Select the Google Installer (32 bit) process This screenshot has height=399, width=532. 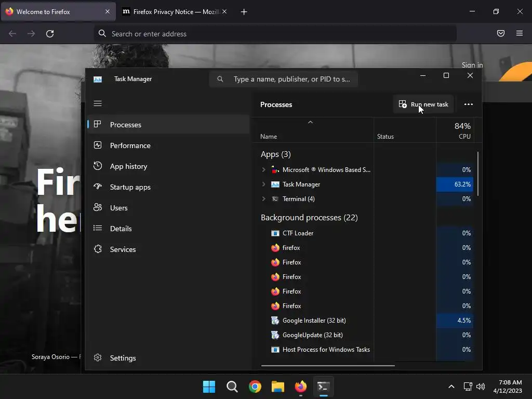(363, 320)
